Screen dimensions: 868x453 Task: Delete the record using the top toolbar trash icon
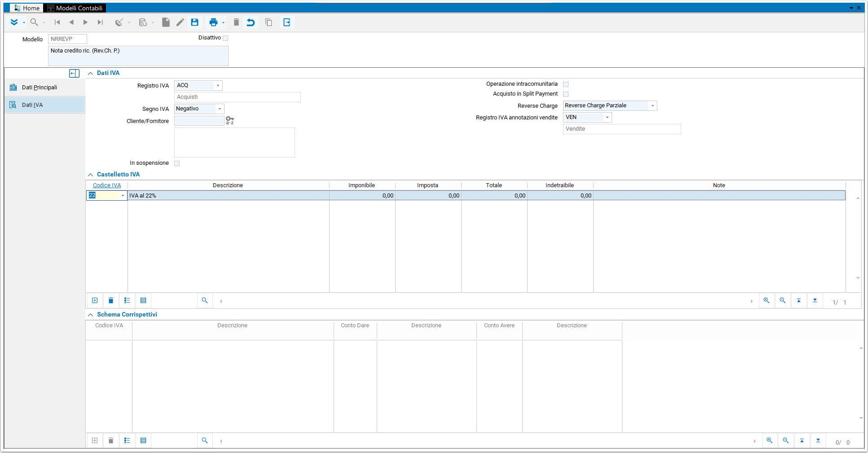(x=236, y=22)
